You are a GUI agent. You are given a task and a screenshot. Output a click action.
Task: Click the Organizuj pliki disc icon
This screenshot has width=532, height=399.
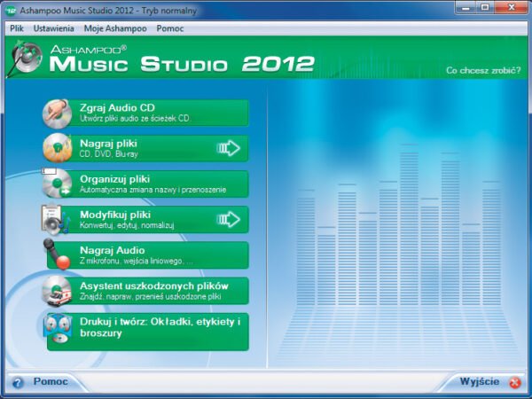pos(59,184)
